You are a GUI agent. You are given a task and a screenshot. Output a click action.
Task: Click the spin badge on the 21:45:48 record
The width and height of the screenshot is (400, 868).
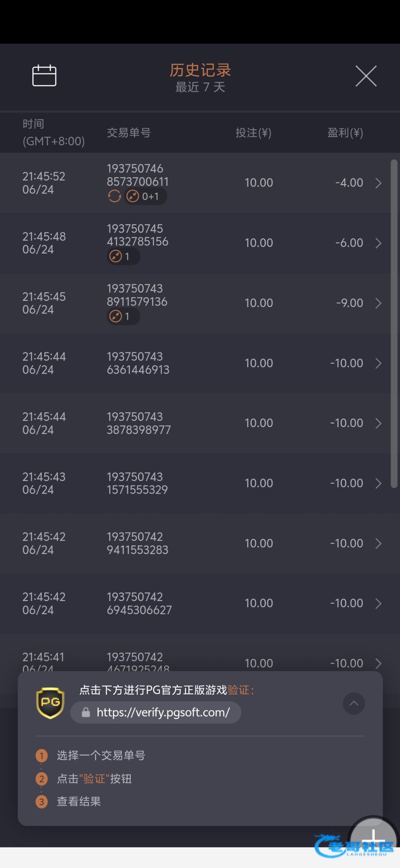click(x=123, y=256)
